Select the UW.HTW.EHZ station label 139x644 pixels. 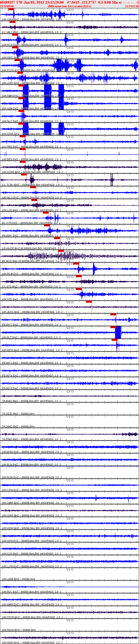pos(32,541)
